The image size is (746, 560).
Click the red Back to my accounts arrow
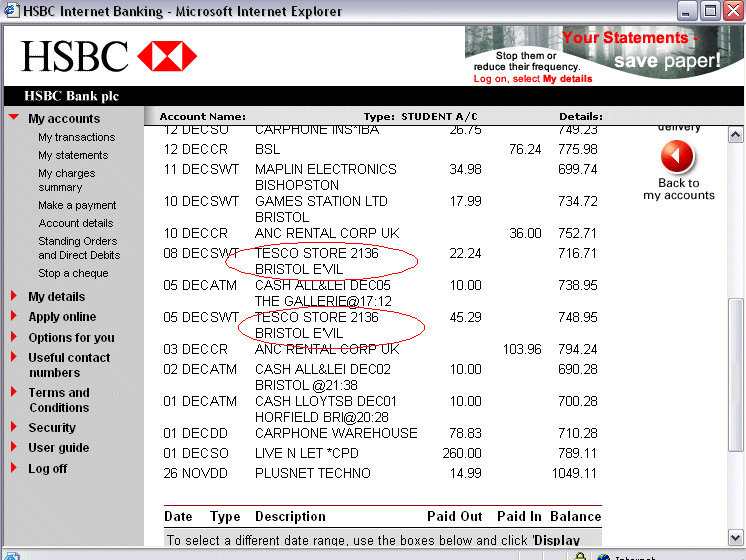[677, 157]
